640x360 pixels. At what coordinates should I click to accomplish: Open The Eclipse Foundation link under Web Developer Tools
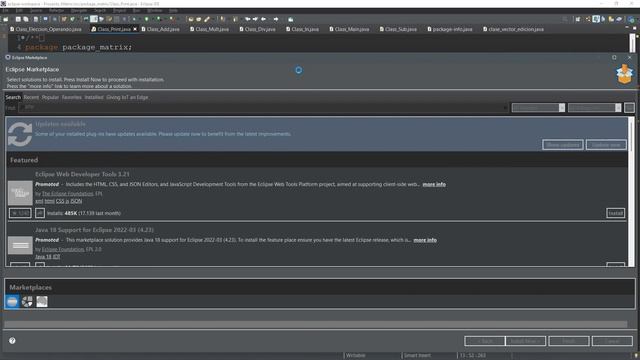click(67, 193)
